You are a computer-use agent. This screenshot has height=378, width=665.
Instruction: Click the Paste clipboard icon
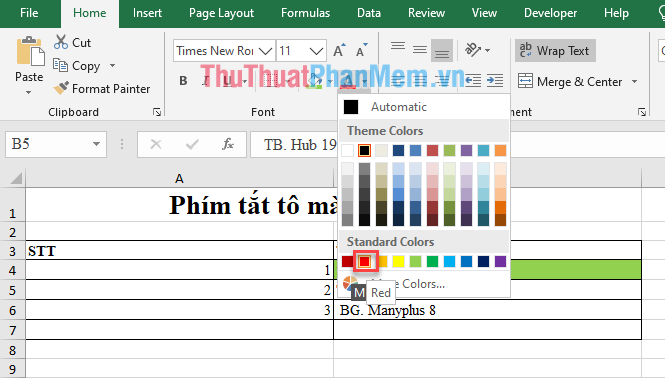pos(30,52)
